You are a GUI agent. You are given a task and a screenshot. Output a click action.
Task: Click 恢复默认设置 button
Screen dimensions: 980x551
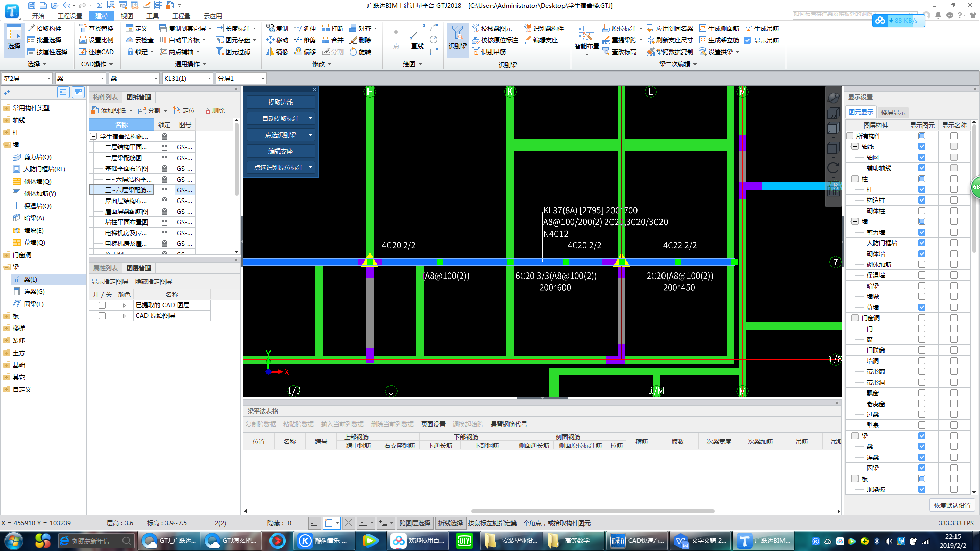click(x=952, y=505)
